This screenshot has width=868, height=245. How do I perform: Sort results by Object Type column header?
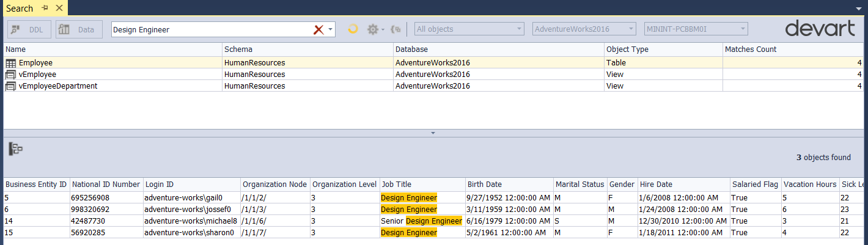(663, 49)
